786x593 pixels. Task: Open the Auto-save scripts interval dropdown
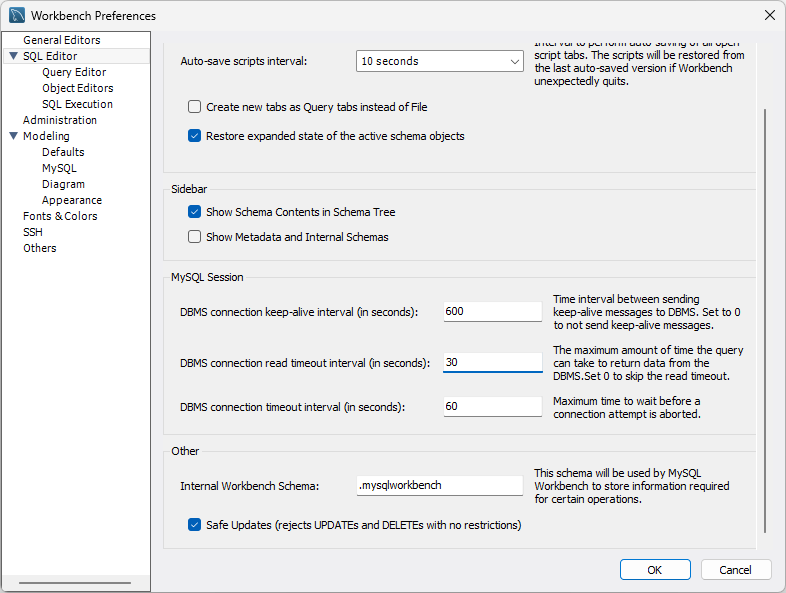(x=439, y=61)
